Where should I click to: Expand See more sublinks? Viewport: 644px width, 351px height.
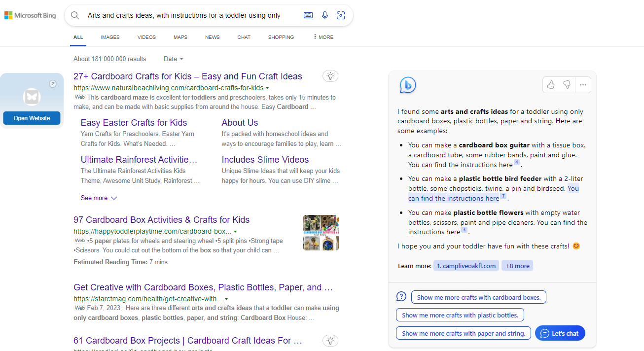[99, 198]
